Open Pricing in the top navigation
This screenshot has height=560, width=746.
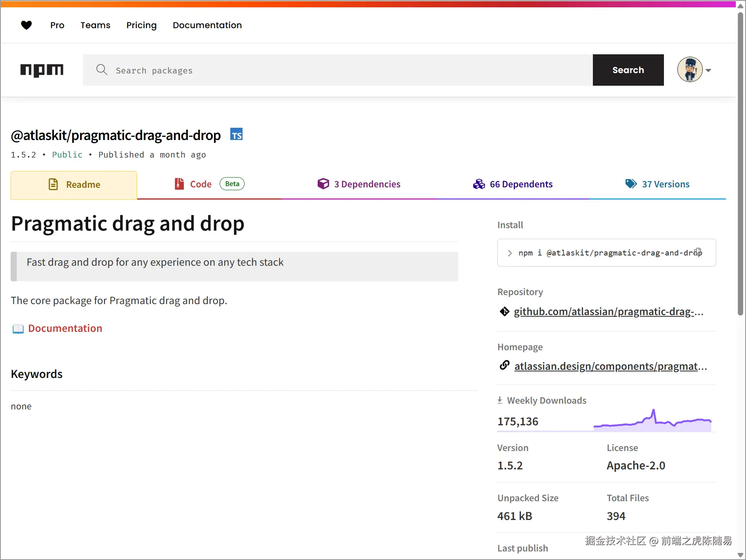[141, 25]
